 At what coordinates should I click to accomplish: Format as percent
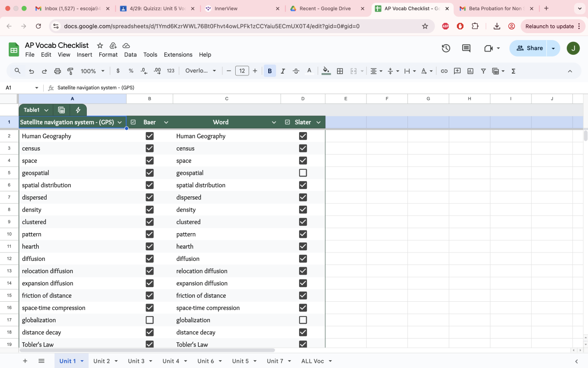pos(131,71)
